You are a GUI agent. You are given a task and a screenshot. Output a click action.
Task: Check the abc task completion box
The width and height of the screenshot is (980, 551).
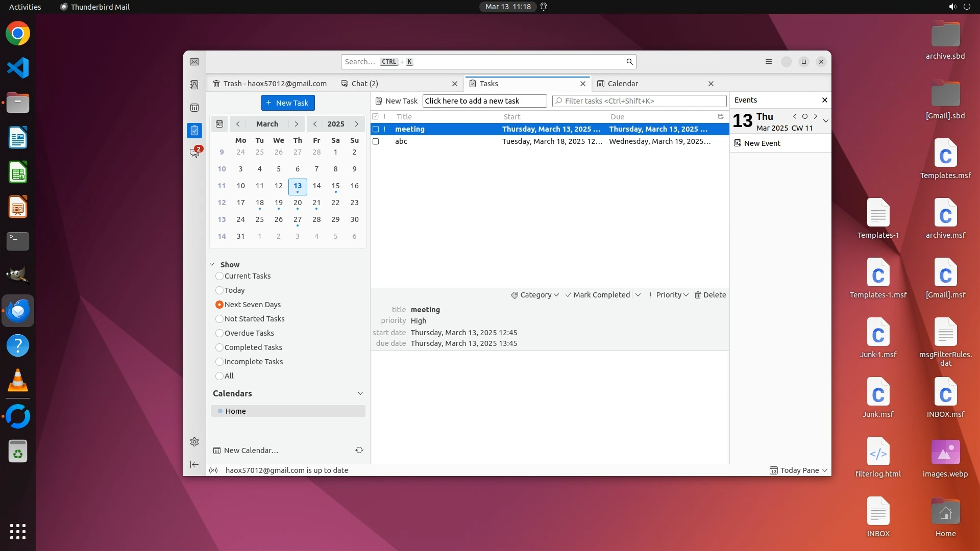pos(376,141)
